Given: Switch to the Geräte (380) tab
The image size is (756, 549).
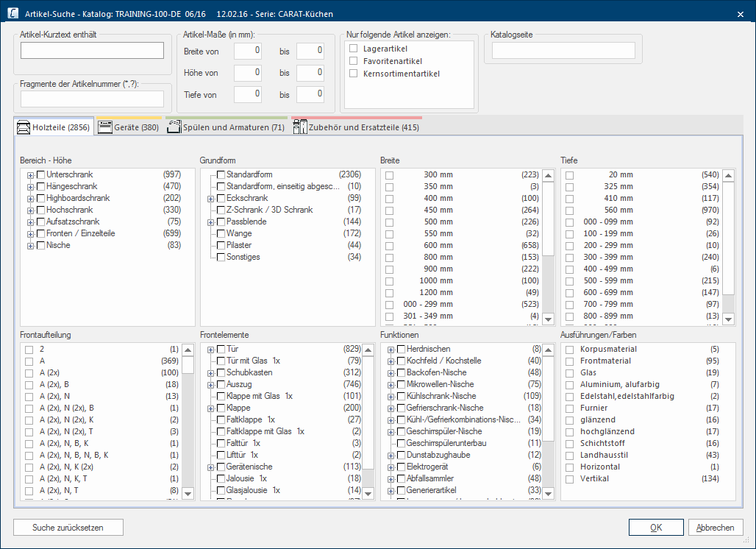Looking at the screenshot, I should pyautogui.click(x=129, y=128).
